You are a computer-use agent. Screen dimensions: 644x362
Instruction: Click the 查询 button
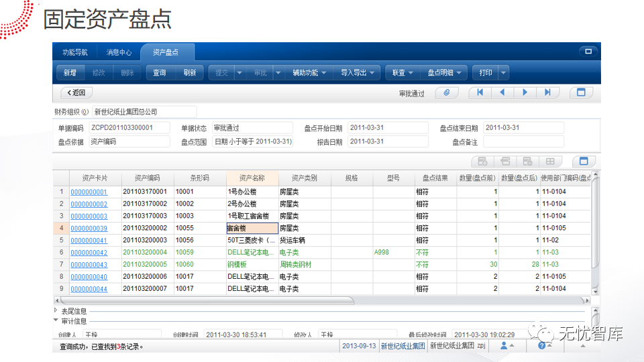(160, 72)
